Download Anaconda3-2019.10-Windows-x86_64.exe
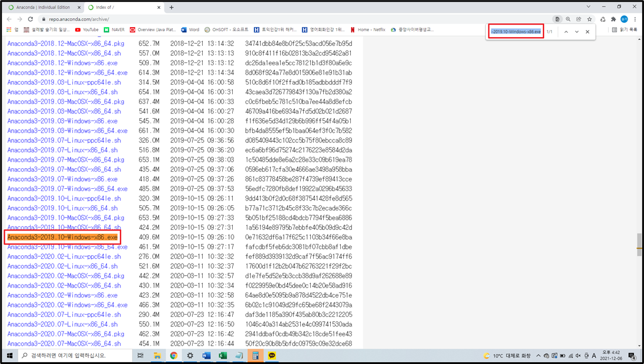Image resolution: width=644 pixels, height=364 pixels. [68, 247]
